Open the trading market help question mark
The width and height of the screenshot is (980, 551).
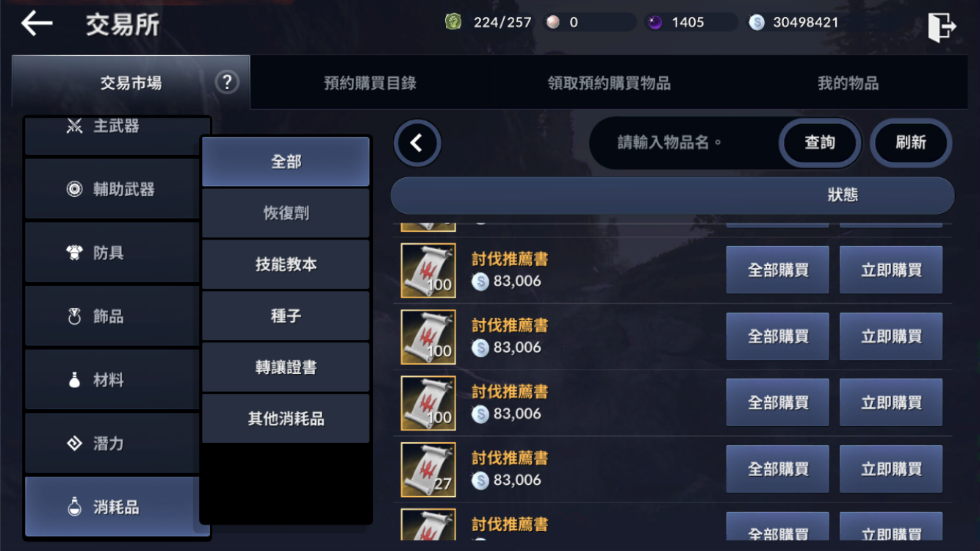227,82
